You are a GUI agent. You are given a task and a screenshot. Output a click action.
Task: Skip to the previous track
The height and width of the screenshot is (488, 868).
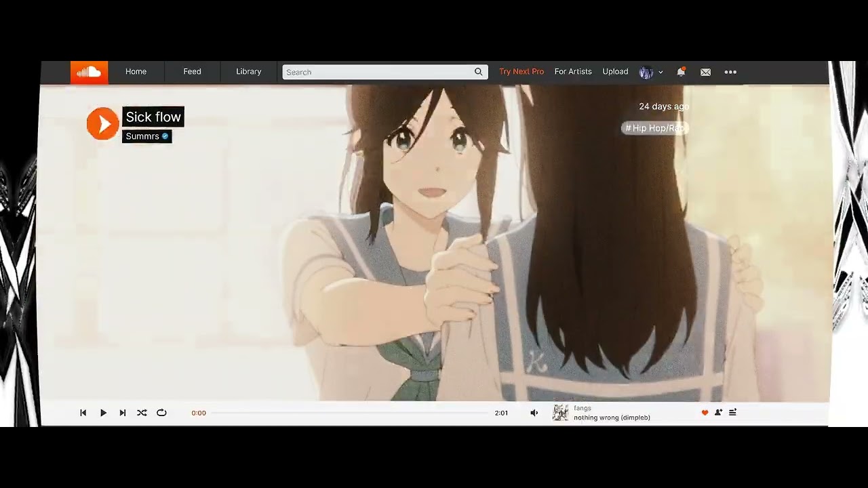click(x=83, y=413)
